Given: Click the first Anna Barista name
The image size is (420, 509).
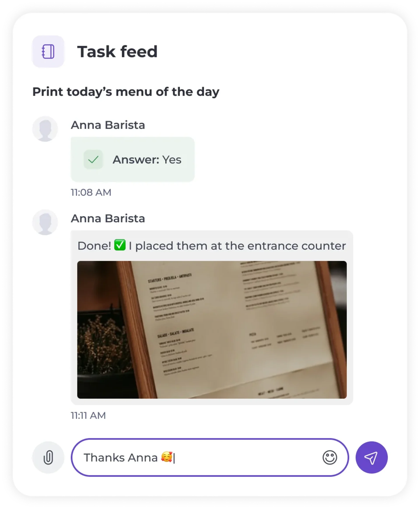Looking at the screenshot, I should pyautogui.click(x=108, y=125).
